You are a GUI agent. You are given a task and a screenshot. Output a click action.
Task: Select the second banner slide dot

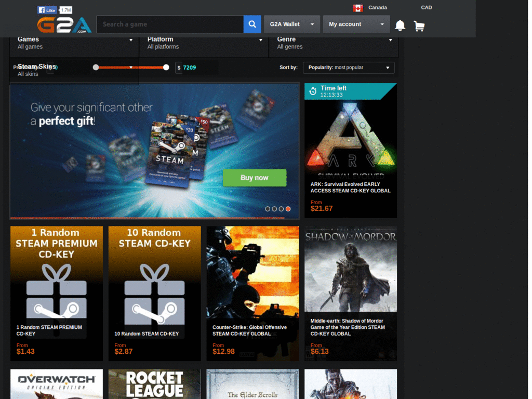click(274, 209)
